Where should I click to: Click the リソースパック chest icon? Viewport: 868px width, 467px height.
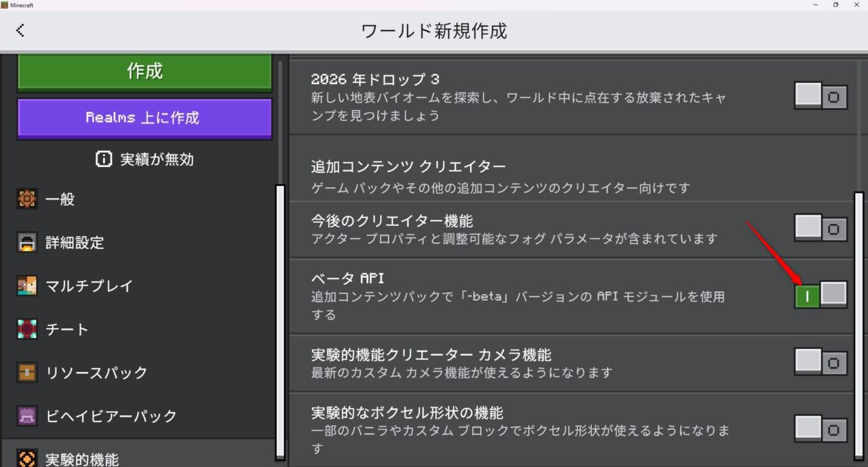pos(27,373)
